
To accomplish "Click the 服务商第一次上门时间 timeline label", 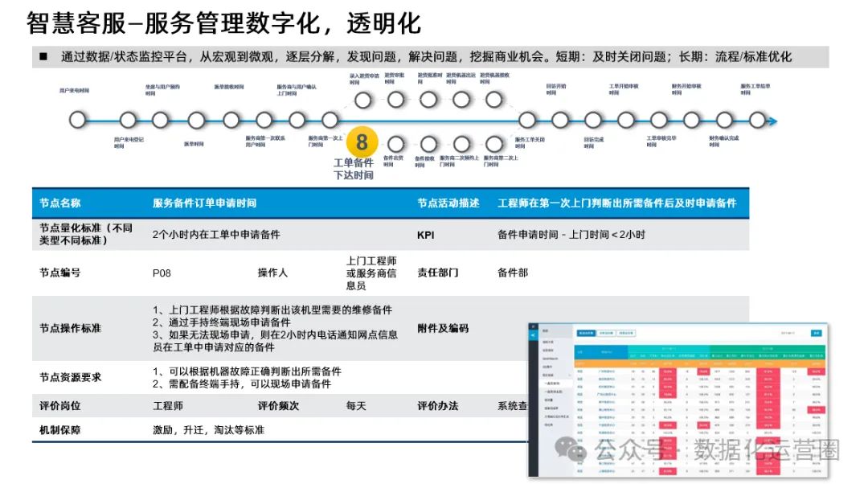I will [325, 142].
